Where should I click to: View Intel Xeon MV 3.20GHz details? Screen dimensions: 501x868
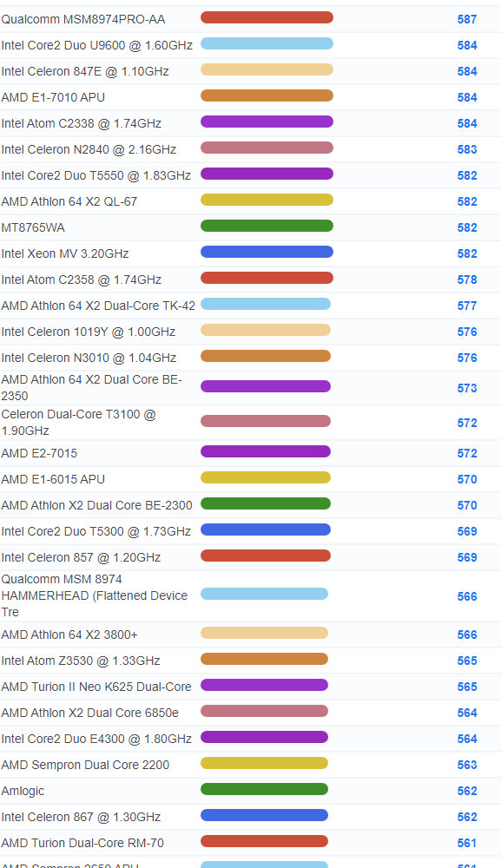point(65,253)
